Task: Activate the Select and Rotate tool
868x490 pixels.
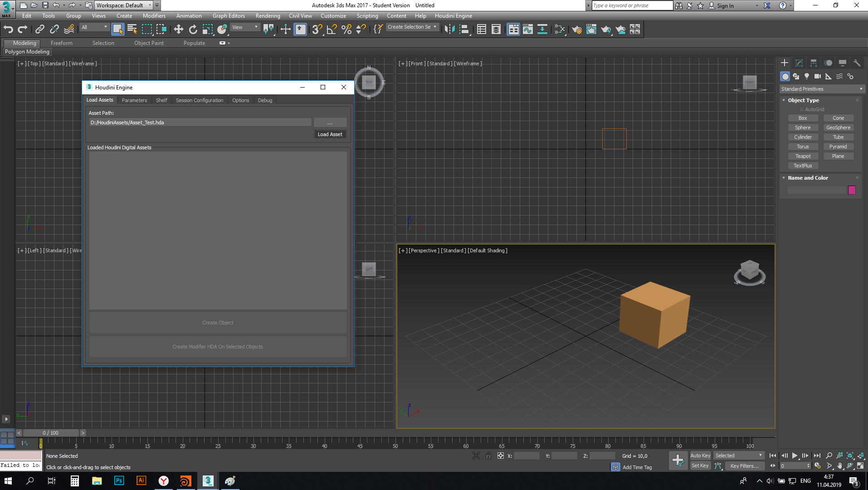Action: click(193, 29)
